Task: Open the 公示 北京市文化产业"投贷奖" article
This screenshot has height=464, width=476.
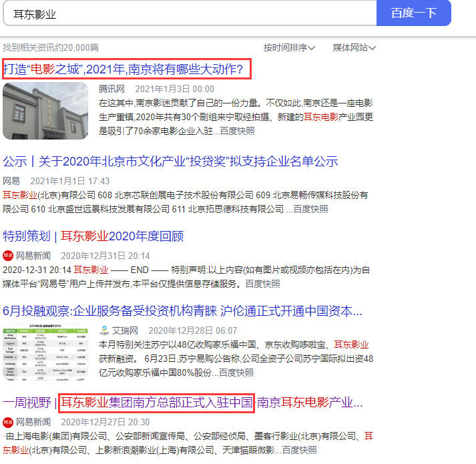Action: pyautogui.click(x=170, y=162)
